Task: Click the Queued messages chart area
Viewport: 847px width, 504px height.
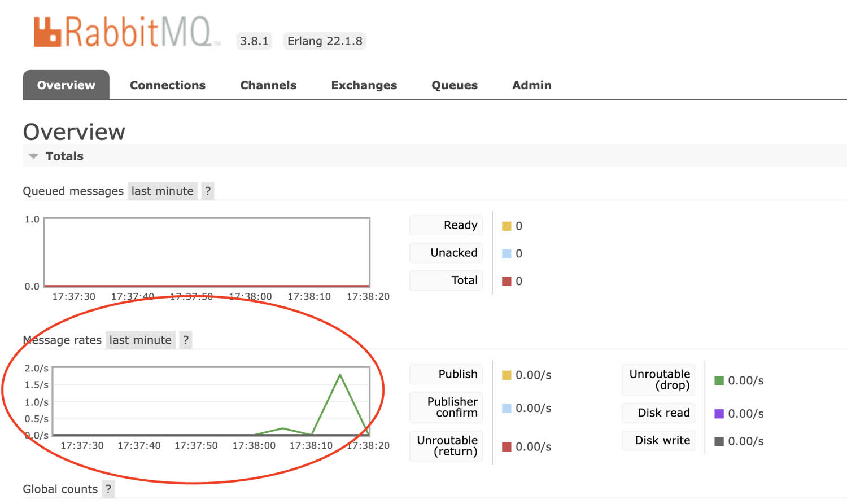Action: pyautogui.click(x=207, y=252)
